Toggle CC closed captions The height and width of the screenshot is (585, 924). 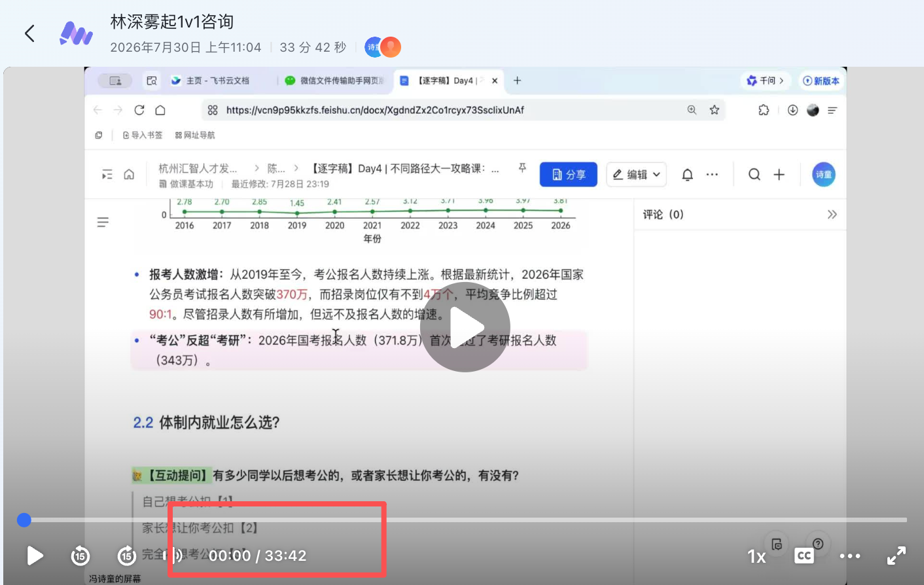point(804,556)
